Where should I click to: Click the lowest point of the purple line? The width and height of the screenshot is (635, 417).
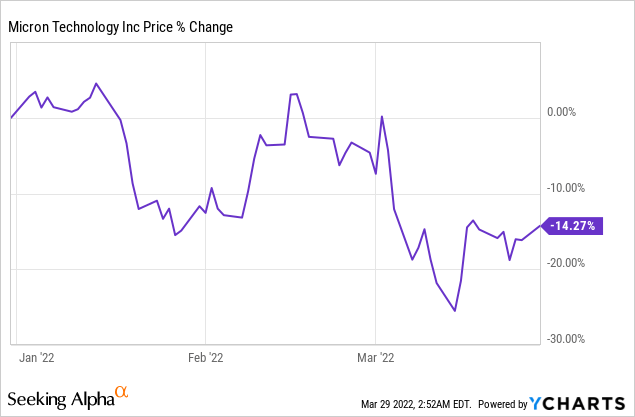coord(455,311)
